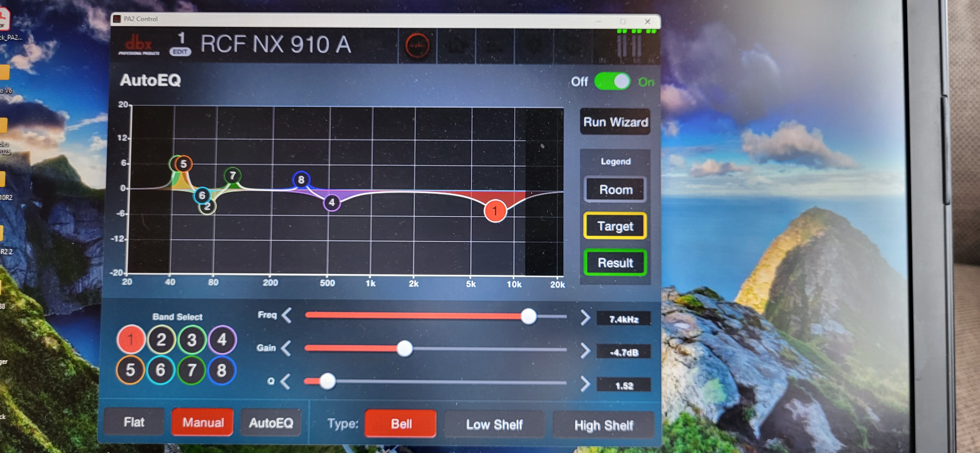Image resolution: width=980 pixels, height=453 pixels.
Task: Close the PA2 Control window
Action: coord(647,22)
